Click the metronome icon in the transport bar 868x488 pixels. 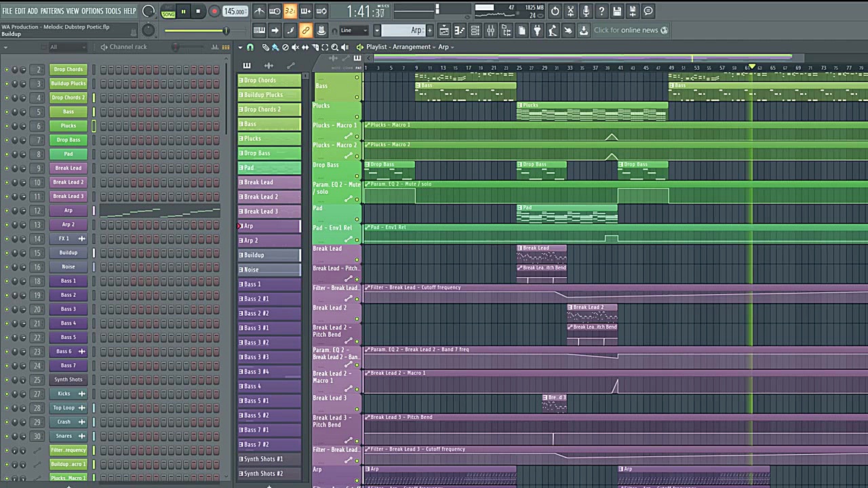point(259,12)
